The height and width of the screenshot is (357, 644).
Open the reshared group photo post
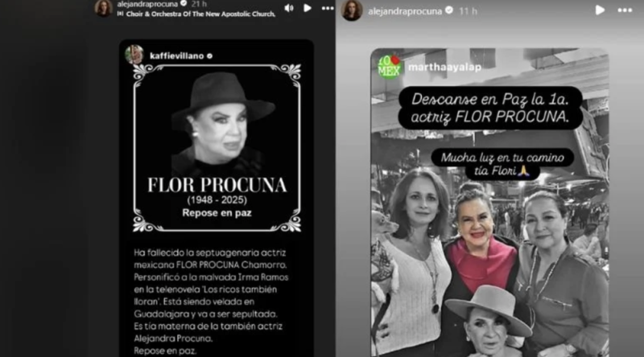point(489,203)
